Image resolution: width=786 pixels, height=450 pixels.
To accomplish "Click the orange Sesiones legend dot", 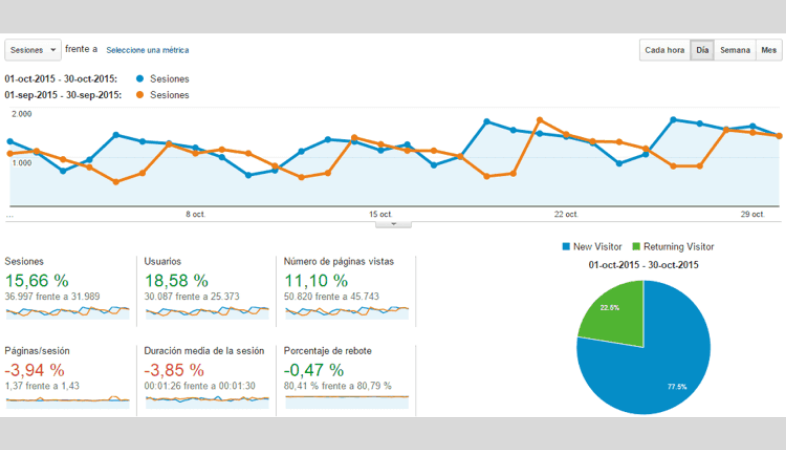I will pos(140,95).
